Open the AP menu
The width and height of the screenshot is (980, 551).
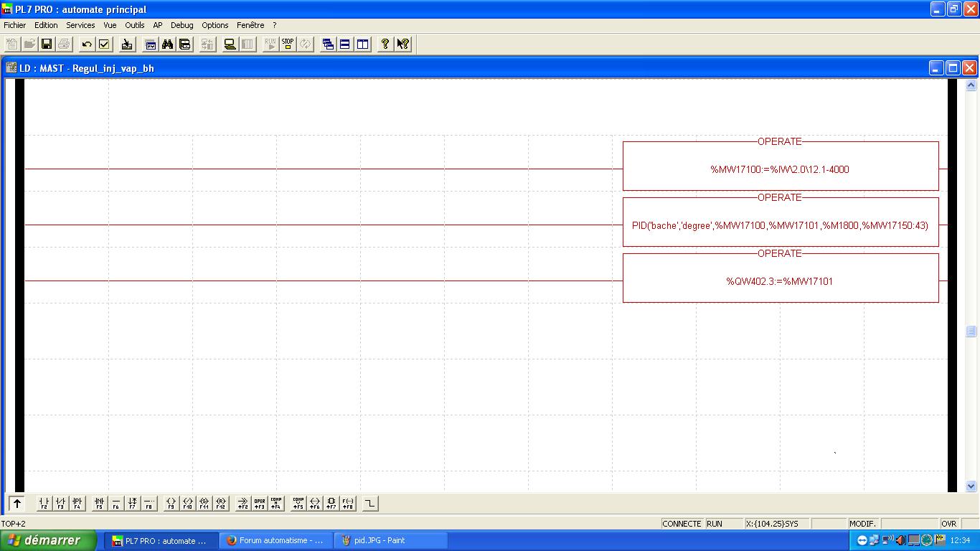158,25
